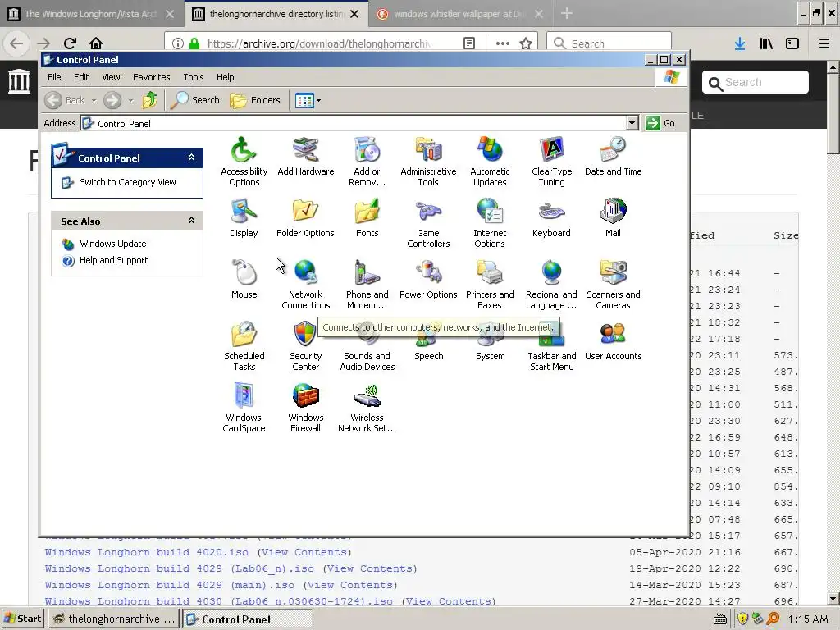Screen dimensions: 840x630
Task: Open Longhorn build 4029 (main).iso link
Action: tap(169, 585)
